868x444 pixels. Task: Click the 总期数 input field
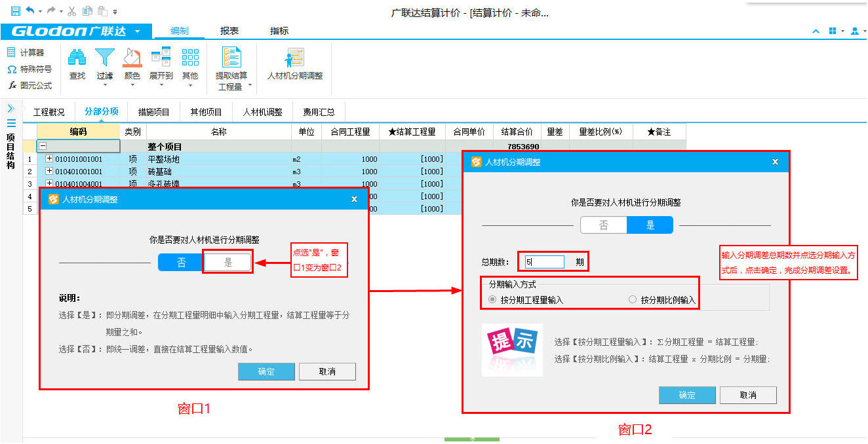pyautogui.click(x=544, y=262)
